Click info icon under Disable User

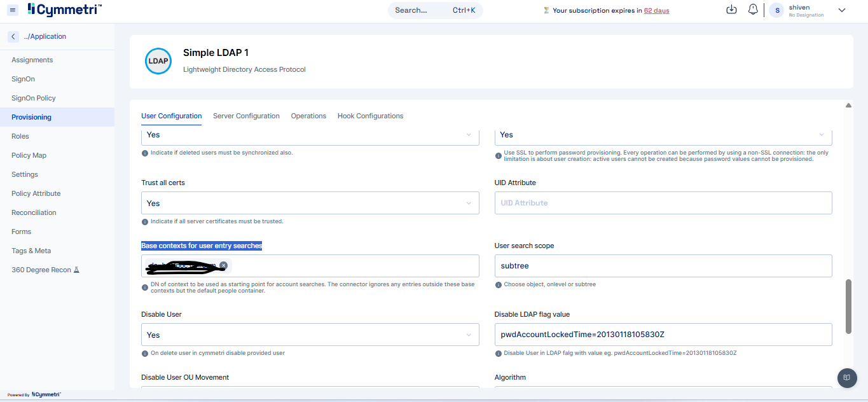point(145,353)
